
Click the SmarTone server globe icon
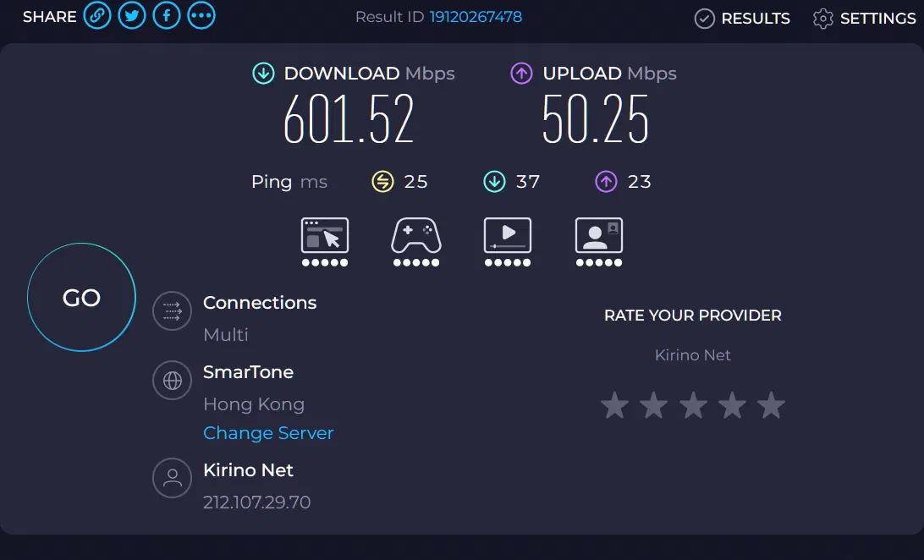click(x=173, y=381)
